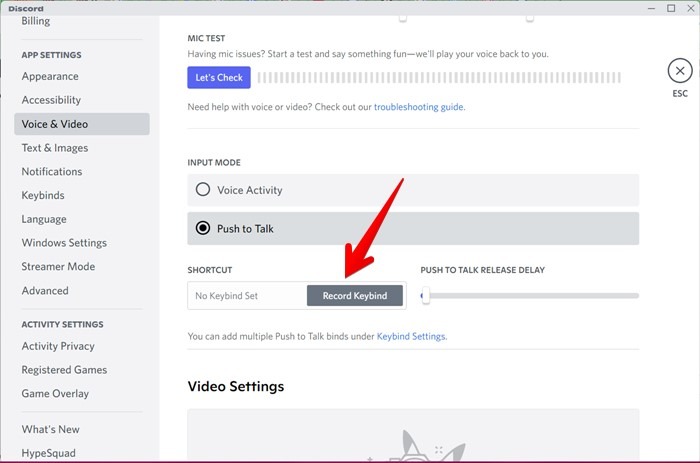Minimize the Discord window
Image resolution: width=700 pixels, height=463 pixels.
[x=651, y=8]
